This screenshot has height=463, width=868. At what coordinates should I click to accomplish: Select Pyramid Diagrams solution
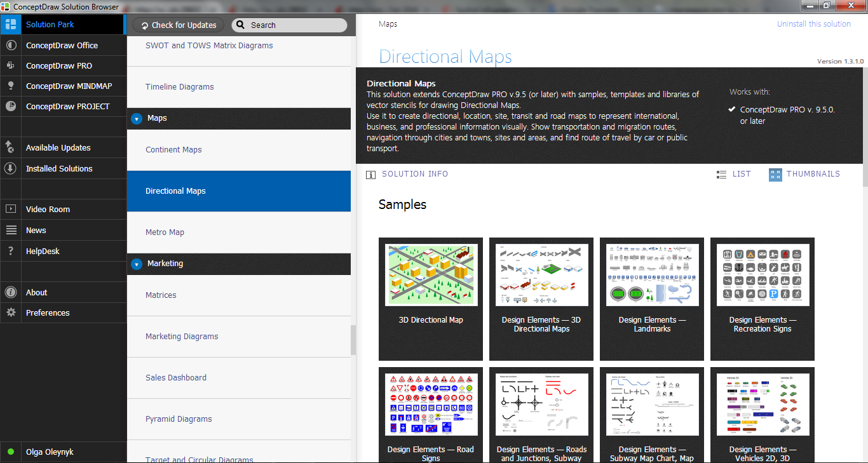pos(239,419)
